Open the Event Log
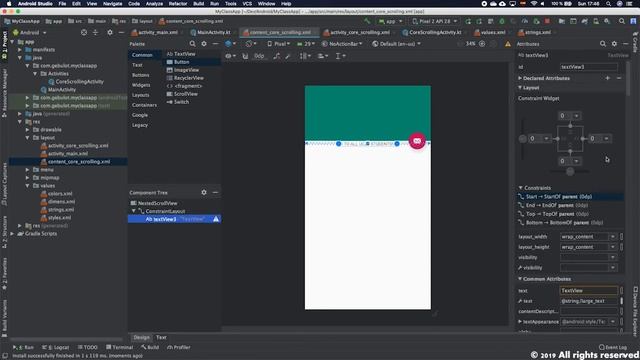The image size is (640, 360). [x=613, y=347]
